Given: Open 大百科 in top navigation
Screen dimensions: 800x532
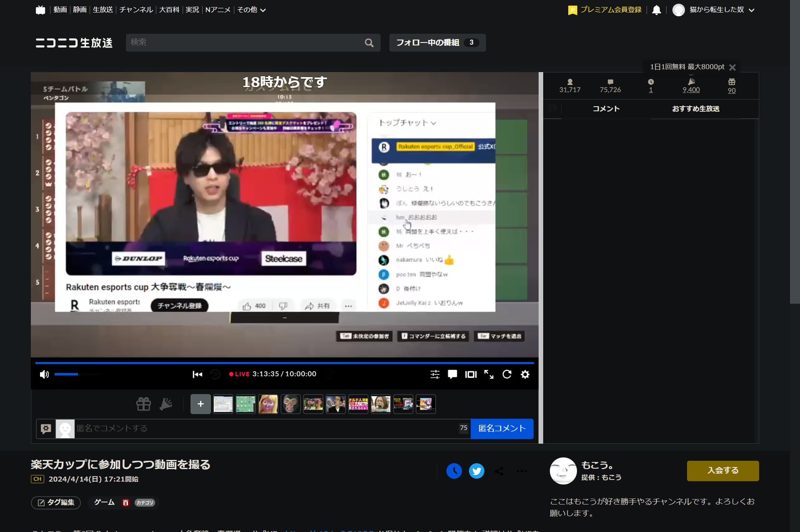Looking at the screenshot, I should tap(169, 10).
